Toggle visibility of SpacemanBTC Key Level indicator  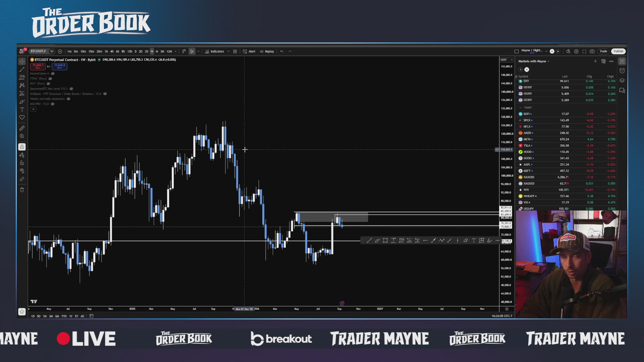click(71, 89)
